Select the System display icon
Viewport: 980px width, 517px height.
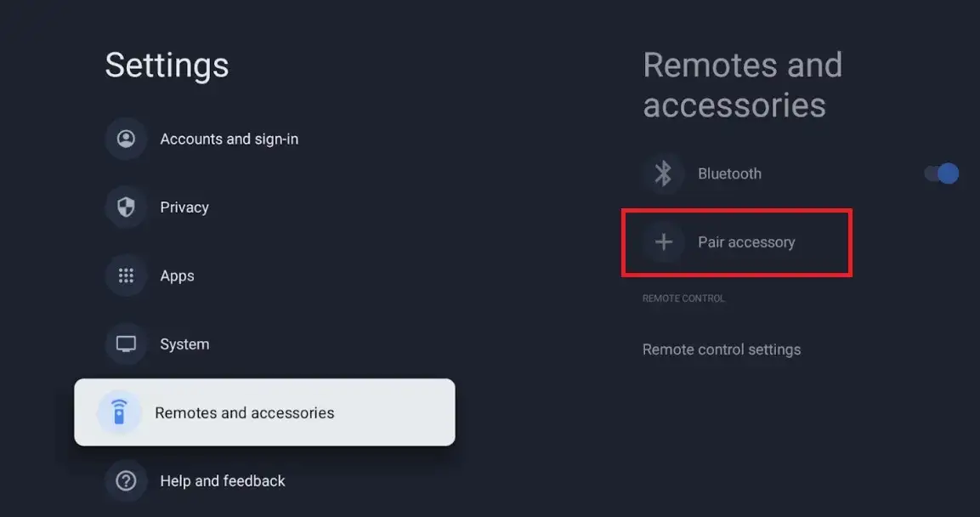(125, 344)
